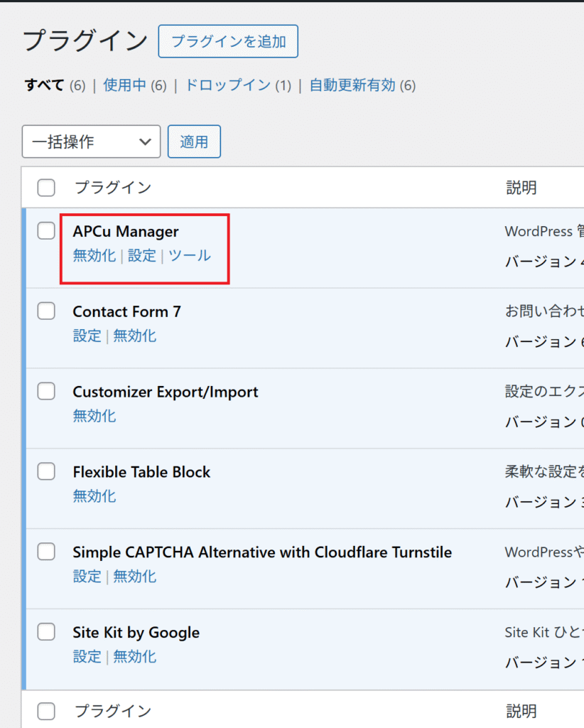Open the 一括操作 bulk actions dropdown
Image resolution: width=584 pixels, height=728 pixels.
point(91,141)
